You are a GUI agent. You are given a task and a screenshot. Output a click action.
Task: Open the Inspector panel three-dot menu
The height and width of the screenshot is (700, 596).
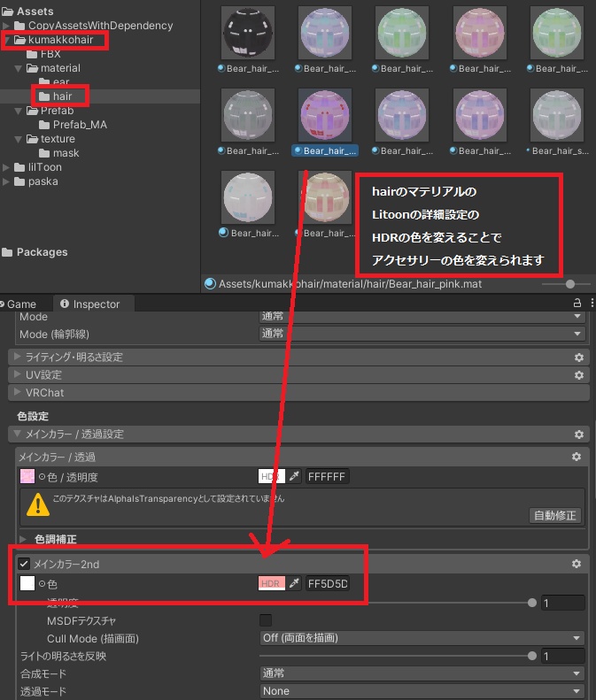(x=592, y=304)
